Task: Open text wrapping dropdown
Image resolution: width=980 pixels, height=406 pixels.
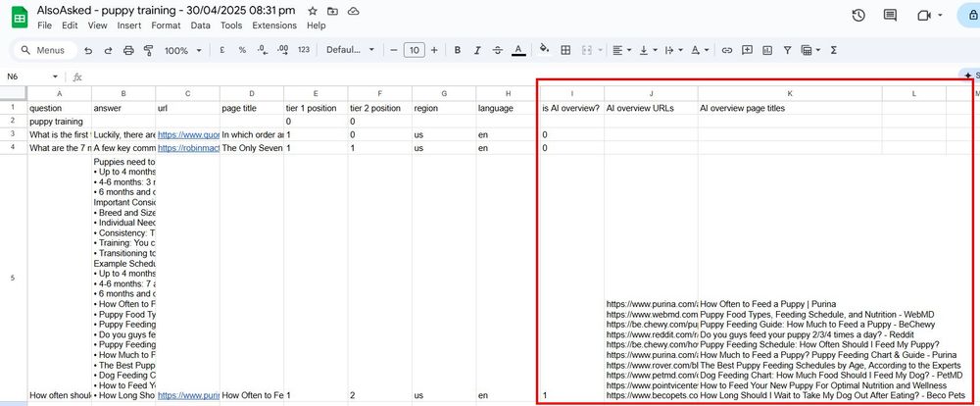Action: pos(673,50)
